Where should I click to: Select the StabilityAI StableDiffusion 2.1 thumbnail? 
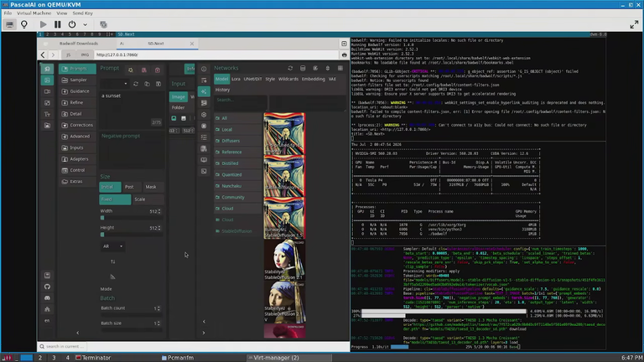click(x=284, y=261)
